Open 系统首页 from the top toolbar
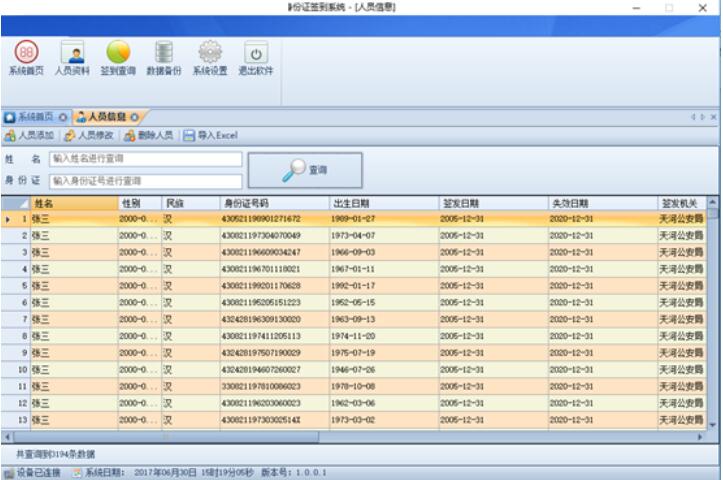 [26, 58]
